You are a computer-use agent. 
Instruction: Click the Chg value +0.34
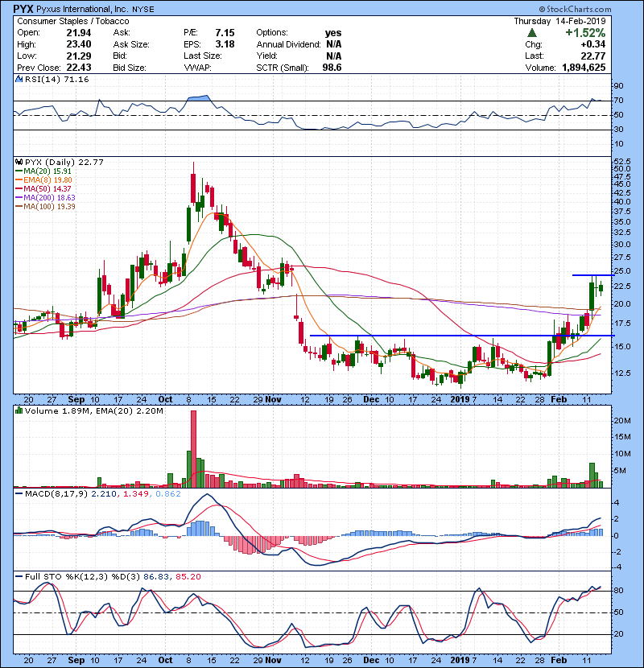592,44
